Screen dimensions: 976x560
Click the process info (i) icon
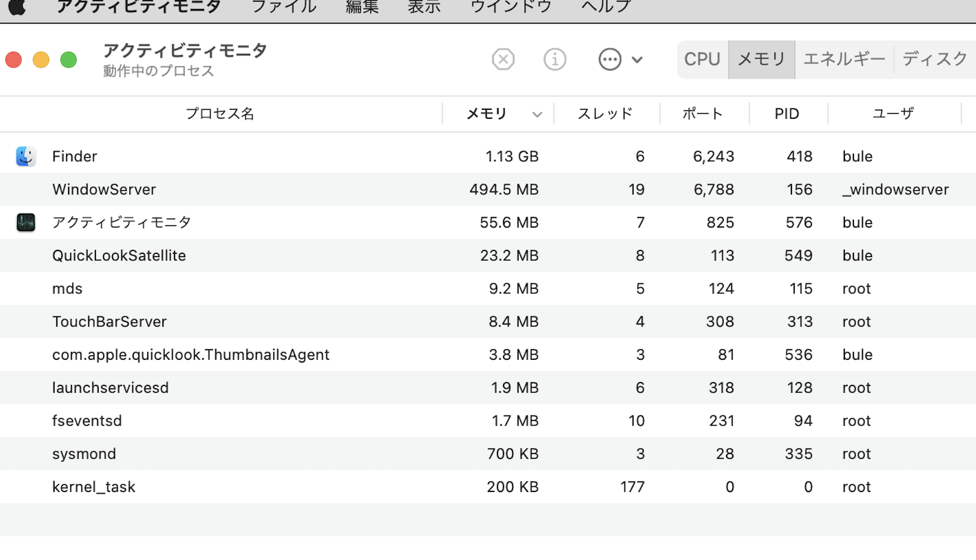click(x=554, y=59)
